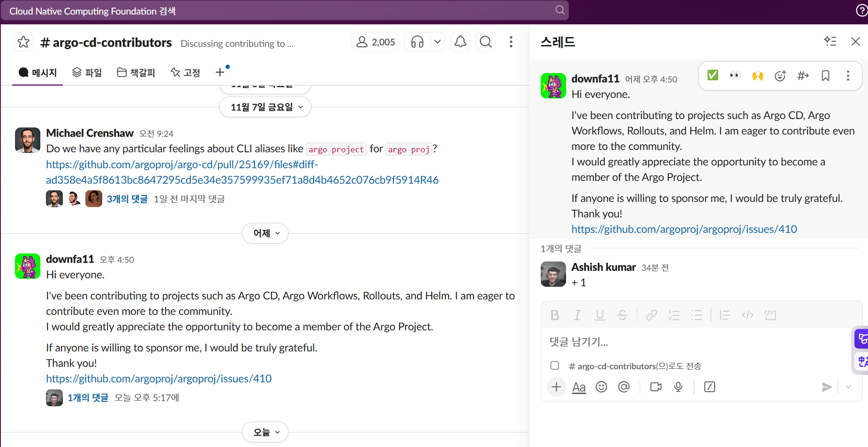Toggle bold formatting
The width and height of the screenshot is (868, 447).
(555, 315)
